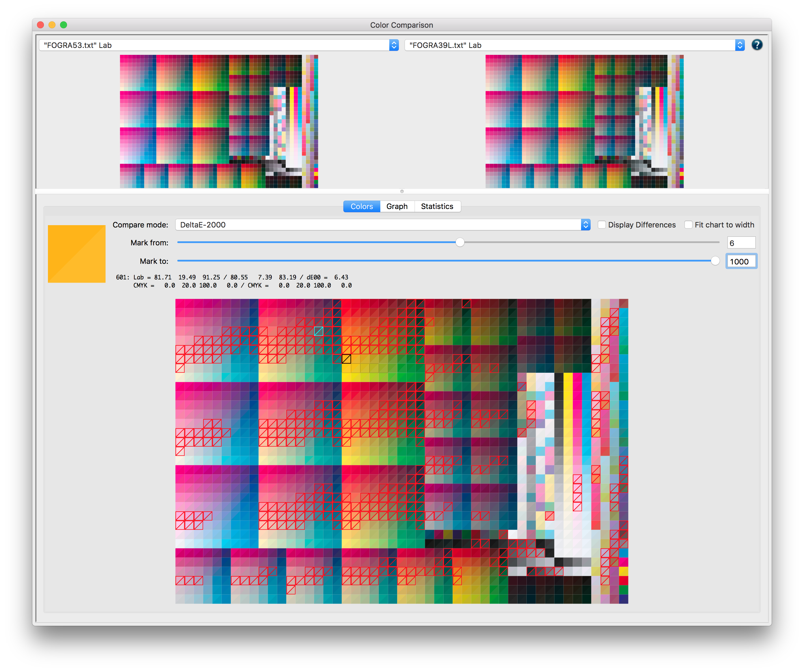The height and width of the screenshot is (672, 804).
Task: Close the Color Comparison window
Action: 41,25
